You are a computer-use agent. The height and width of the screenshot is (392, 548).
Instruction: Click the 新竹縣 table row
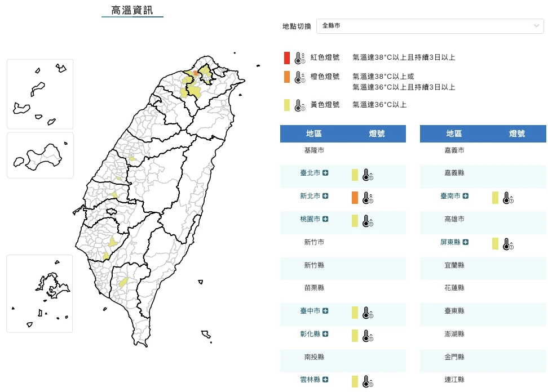click(x=343, y=269)
